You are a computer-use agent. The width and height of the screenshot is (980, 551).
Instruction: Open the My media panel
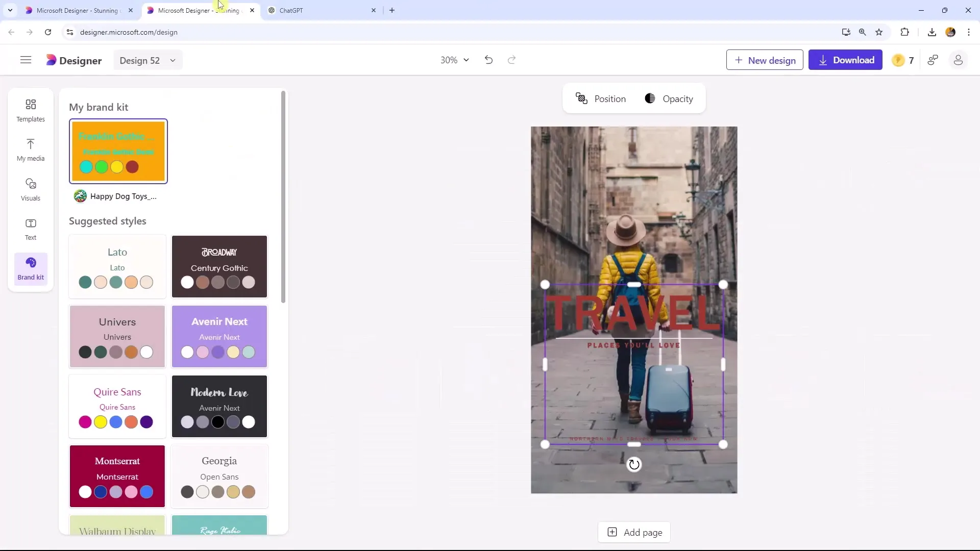point(31,150)
